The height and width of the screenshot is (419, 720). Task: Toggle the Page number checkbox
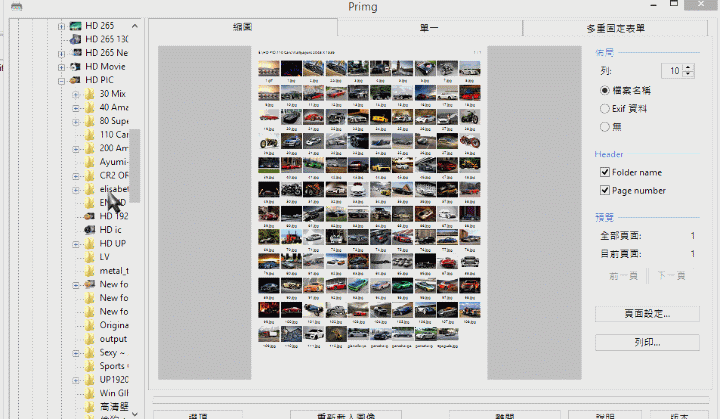tap(605, 190)
